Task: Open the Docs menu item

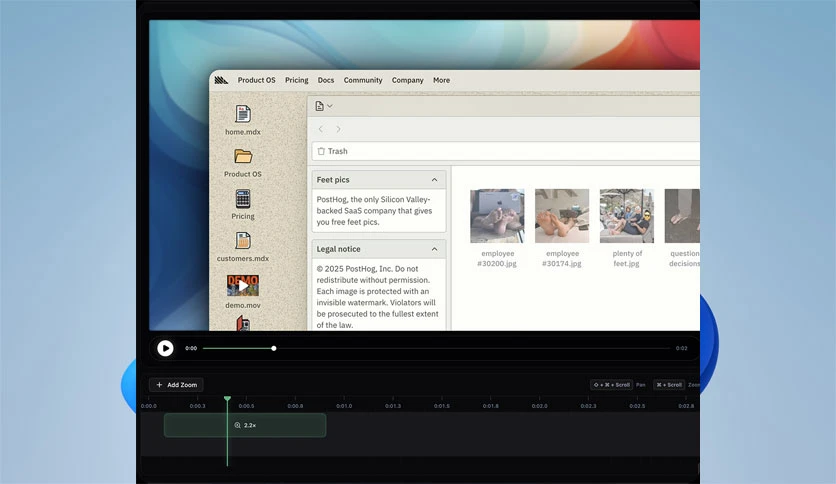Action: pyautogui.click(x=326, y=80)
